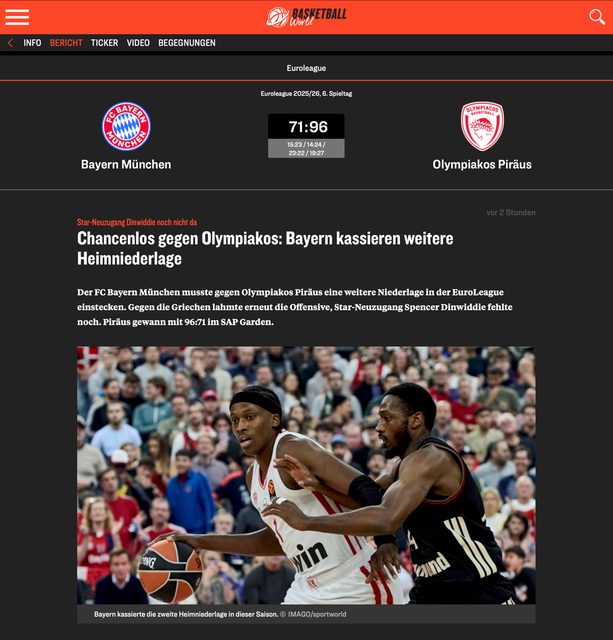This screenshot has width=613, height=640.
Task: Open the TICKER tab
Action: click(x=104, y=43)
